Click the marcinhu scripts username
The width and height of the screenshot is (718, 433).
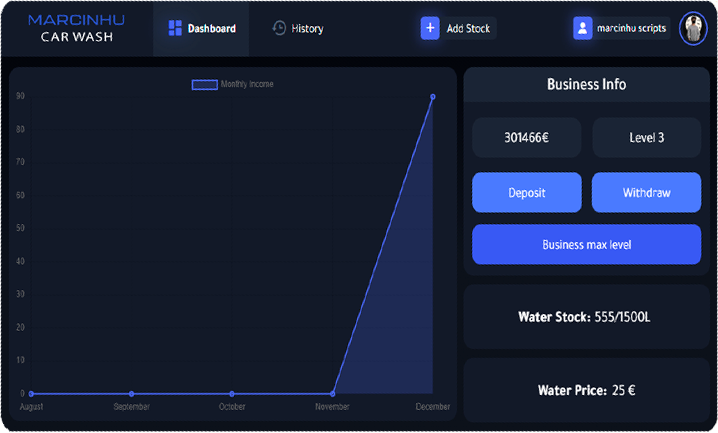pyautogui.click(x=632, y=28)
